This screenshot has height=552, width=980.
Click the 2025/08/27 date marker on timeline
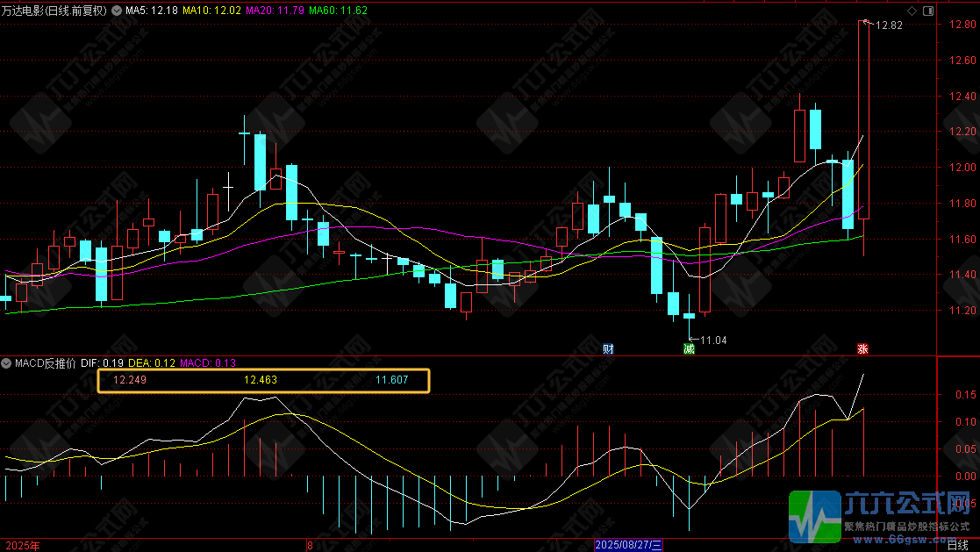[629, 545]
